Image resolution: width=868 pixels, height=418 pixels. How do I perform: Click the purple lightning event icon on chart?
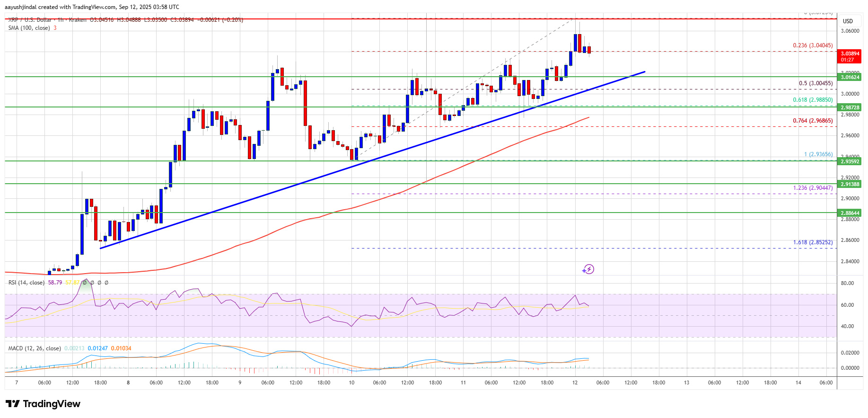588,269
